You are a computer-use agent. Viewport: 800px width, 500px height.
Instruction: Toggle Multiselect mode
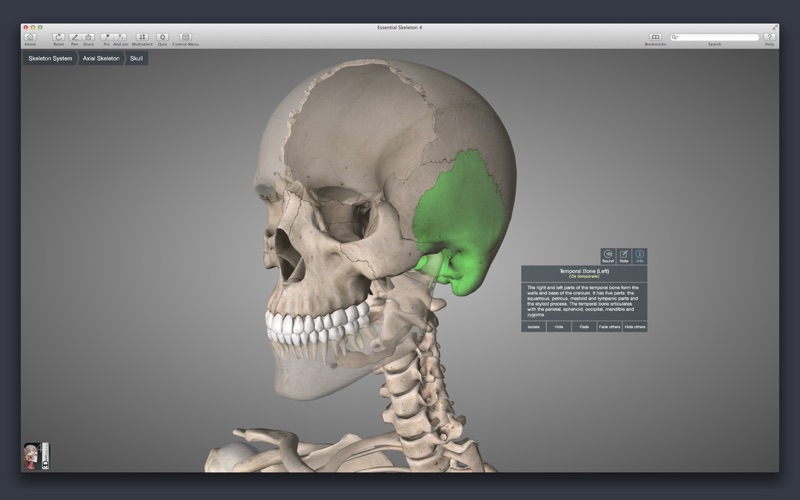coord(141,37)
